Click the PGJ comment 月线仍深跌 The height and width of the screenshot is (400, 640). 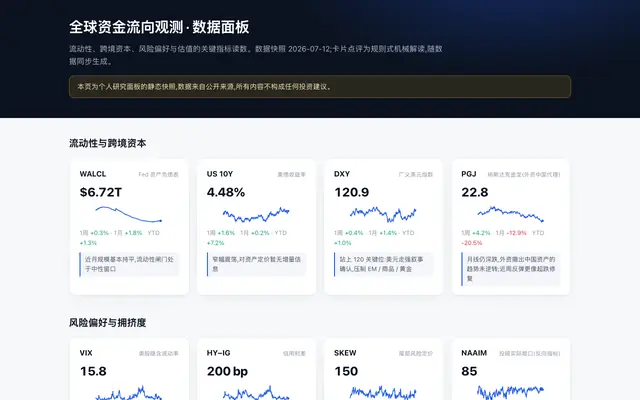(511, 269)
